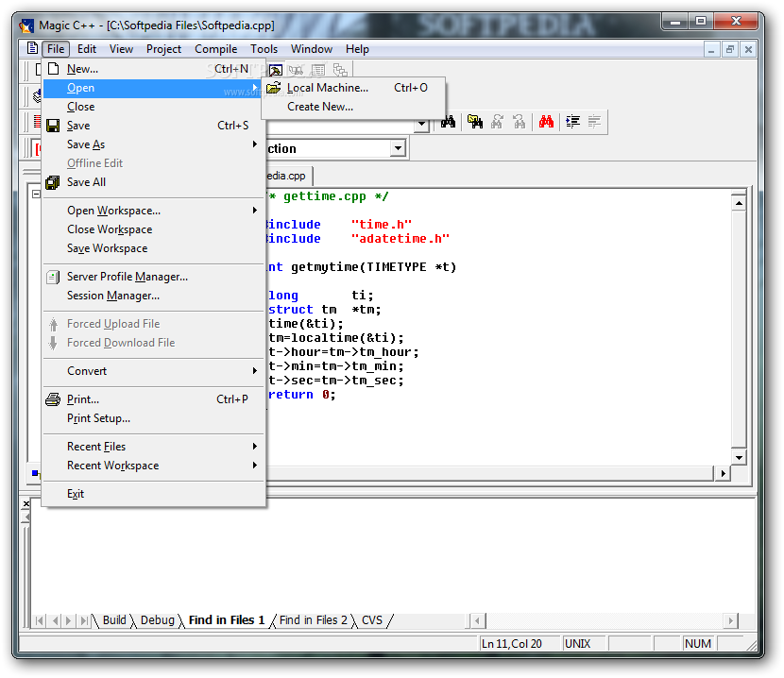This screenshot has width=784, height=678.
Task: Click the Find in Files folder-binoculars icon
Action: tap(474, 122)
